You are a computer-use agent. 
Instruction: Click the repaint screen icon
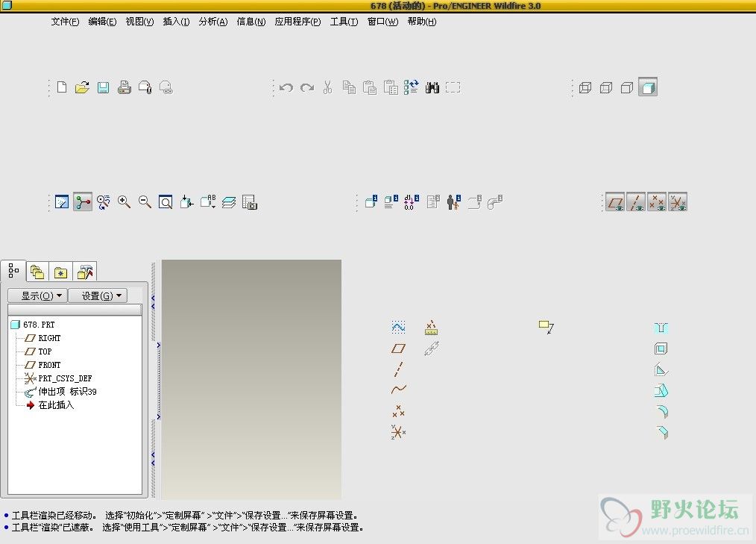click(62, 201)
